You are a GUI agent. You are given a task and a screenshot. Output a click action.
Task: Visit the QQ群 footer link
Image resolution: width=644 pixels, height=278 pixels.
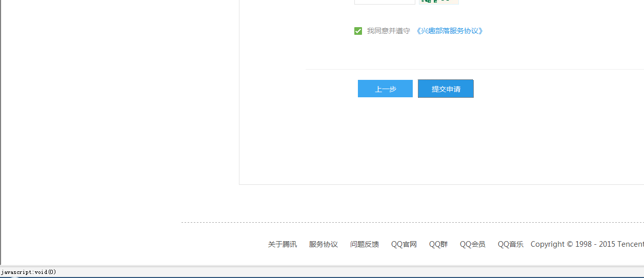[438, 244]
